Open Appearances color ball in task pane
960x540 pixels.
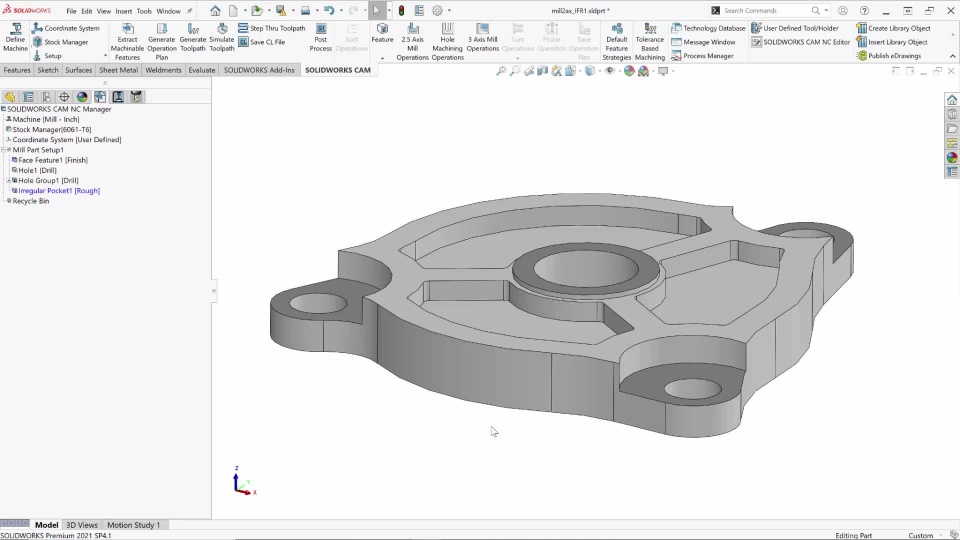(952, 157)
